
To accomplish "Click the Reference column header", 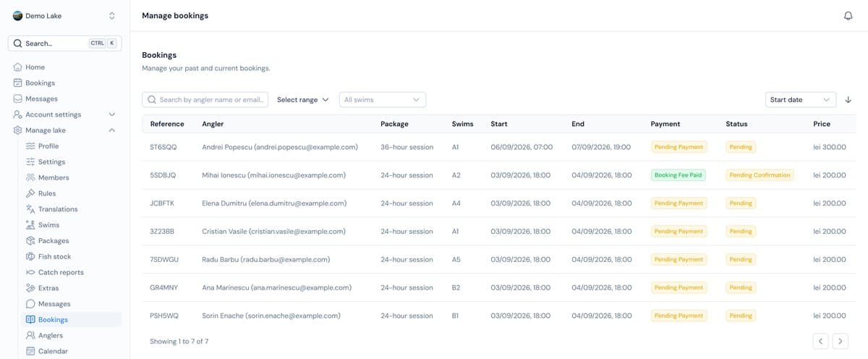I will [167, 124].
